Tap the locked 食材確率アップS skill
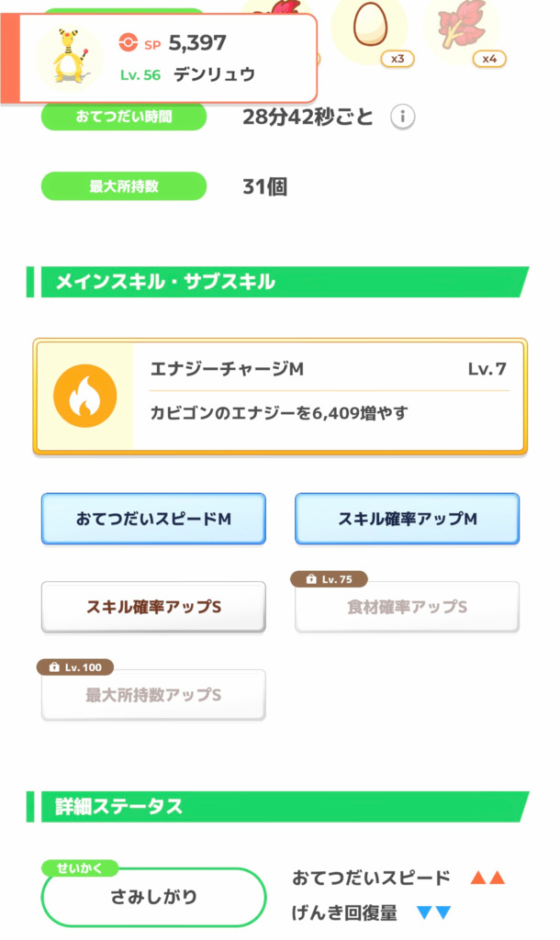The image size is (560, 940). pyautogui.click(x=407, y=608)
